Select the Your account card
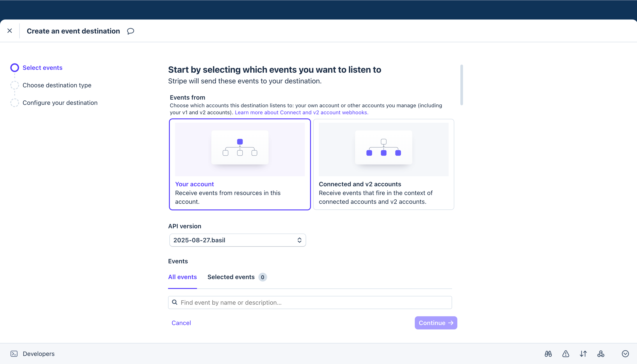This screenshot has height=364, width=637. point(240,164)
